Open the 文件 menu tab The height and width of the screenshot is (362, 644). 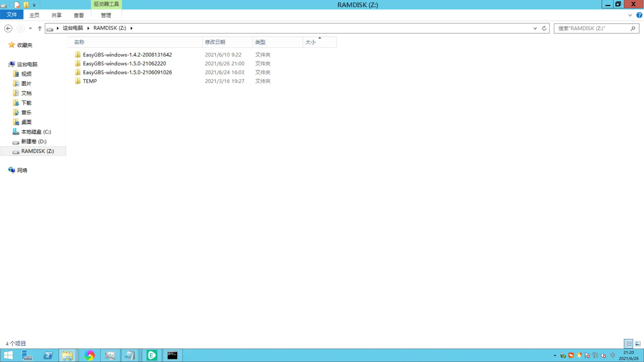click(x=12, y=15)
